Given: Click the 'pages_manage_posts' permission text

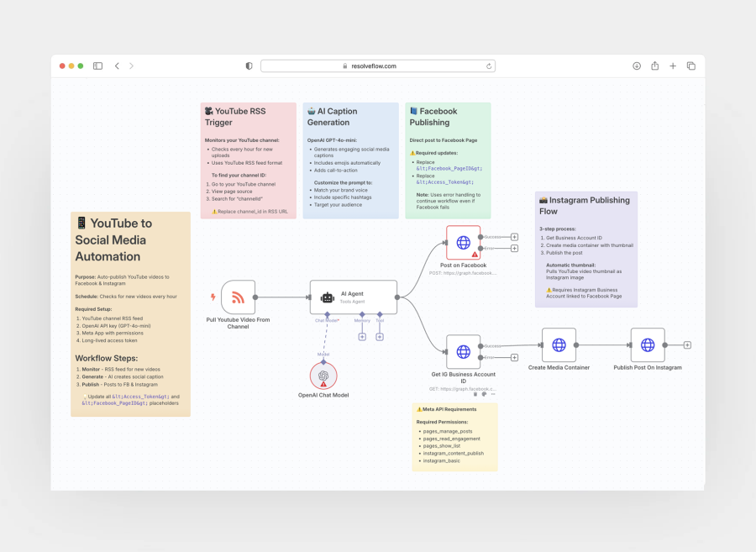Looking at the screenshot, I should click(448, 432).
